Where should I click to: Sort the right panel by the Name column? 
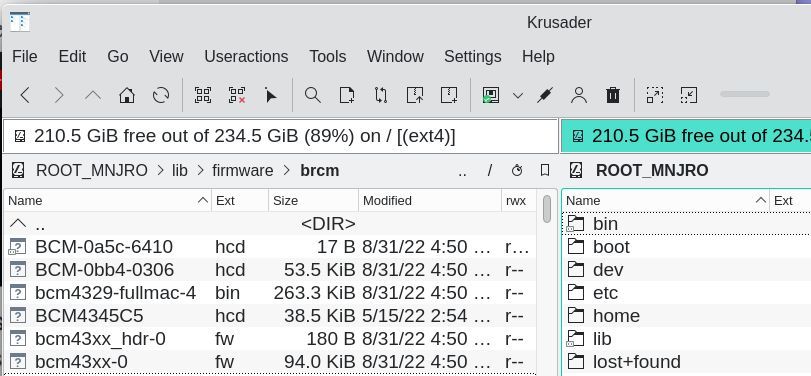click(x=666, y=201)
